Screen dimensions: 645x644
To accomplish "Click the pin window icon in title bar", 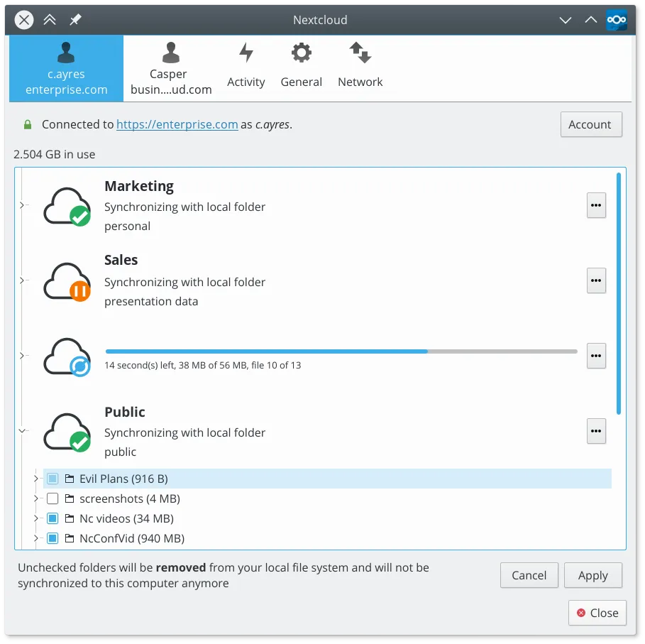I will 75,20.
